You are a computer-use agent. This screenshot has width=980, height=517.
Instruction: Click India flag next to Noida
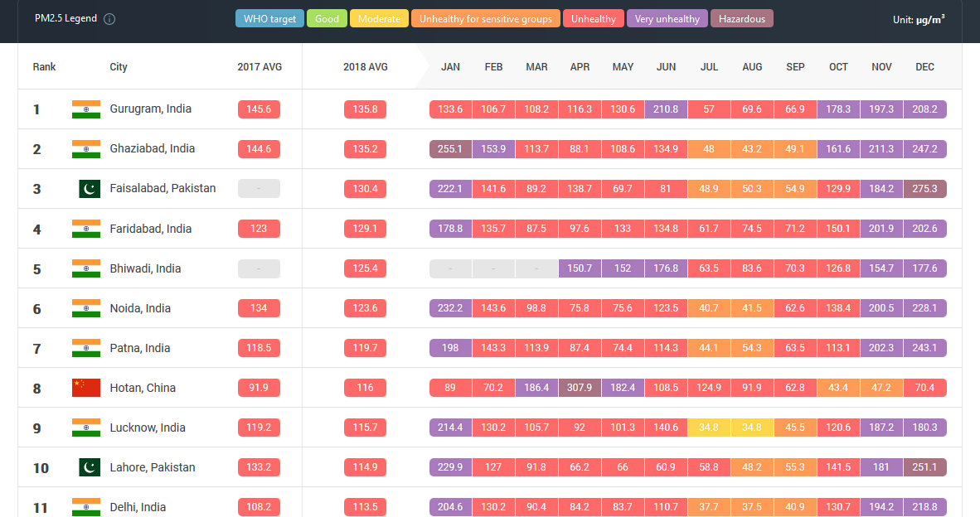pos(86,308)
